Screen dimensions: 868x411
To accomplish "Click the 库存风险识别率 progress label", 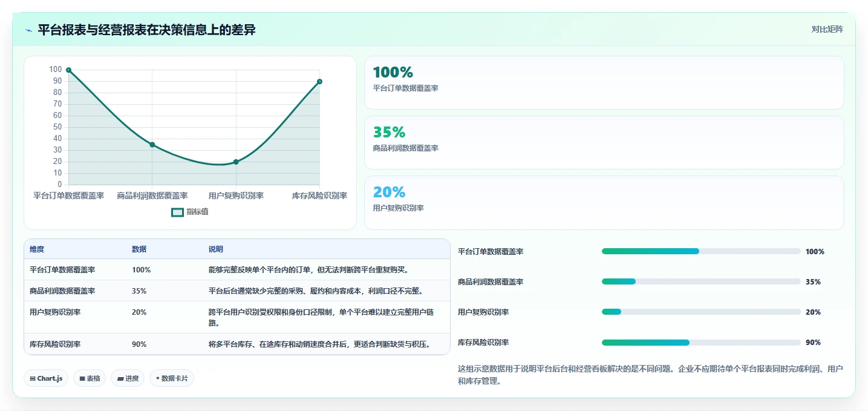I will click(x=483, y=342).
